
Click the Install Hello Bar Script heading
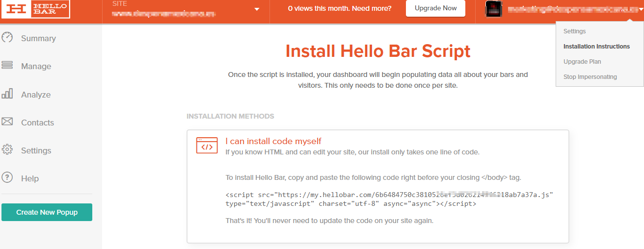pyautogui.click(x=378, y=51)
